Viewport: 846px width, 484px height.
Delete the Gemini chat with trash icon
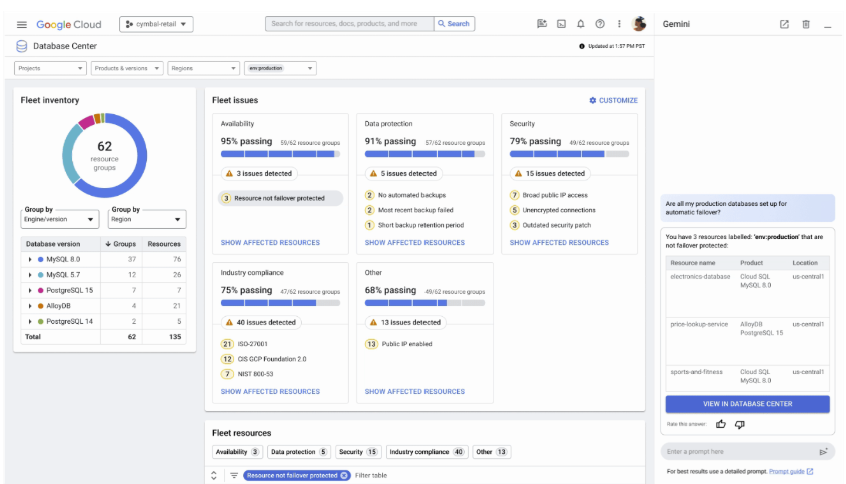click(x=806, y=24)
